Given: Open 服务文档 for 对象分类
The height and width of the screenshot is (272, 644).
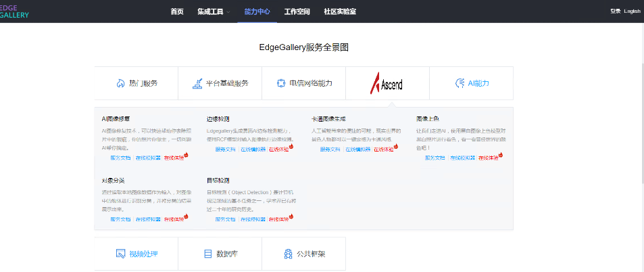Looking at the screenshot, I should [120, 219].
